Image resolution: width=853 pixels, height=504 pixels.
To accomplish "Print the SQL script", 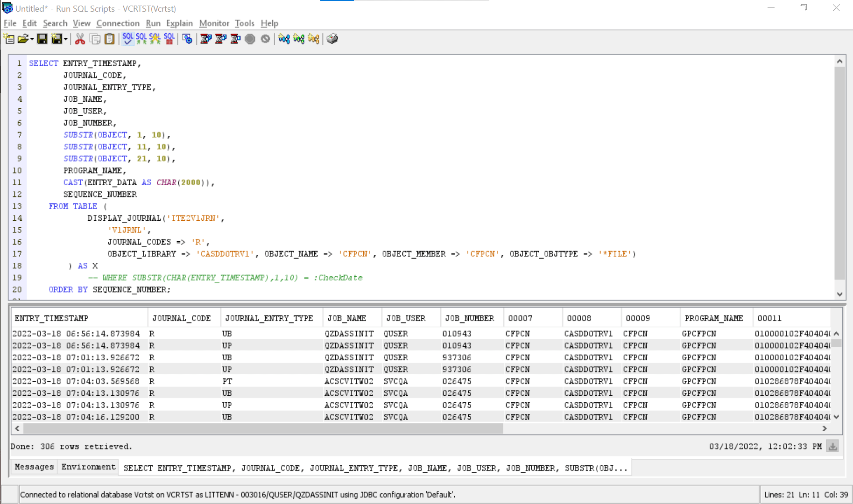I will click(x=332, y=39).
